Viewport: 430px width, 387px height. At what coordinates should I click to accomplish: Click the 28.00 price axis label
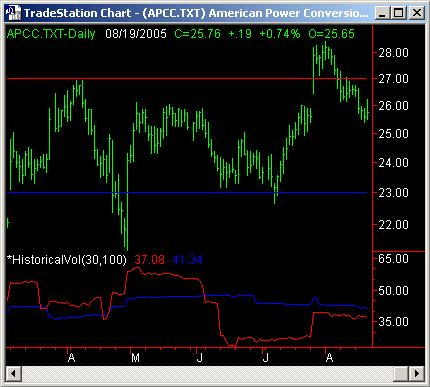click(x=393, y=53)
